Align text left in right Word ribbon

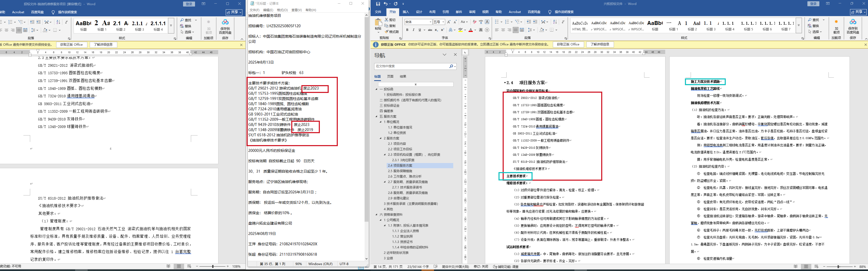pyautogui.click(x=497, y=30)
